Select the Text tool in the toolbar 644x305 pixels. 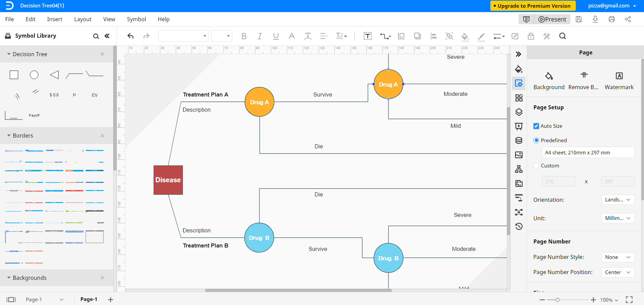[x=368, y=36]
